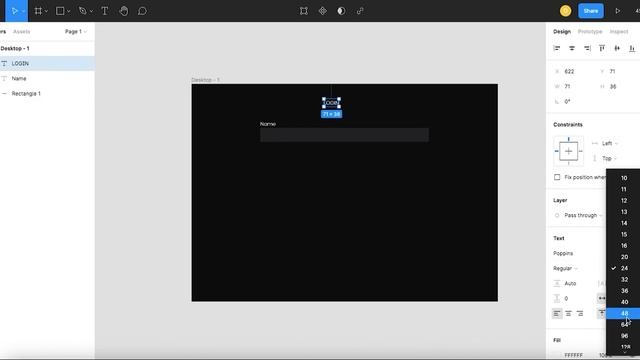
Task: Click the Auto line height field
Action: (x=570, y=283)
